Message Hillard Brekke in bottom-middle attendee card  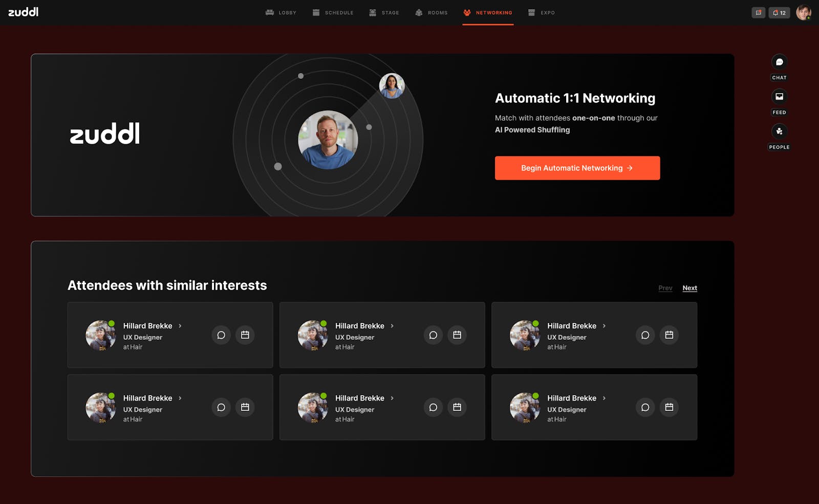[x=433, y=407]
